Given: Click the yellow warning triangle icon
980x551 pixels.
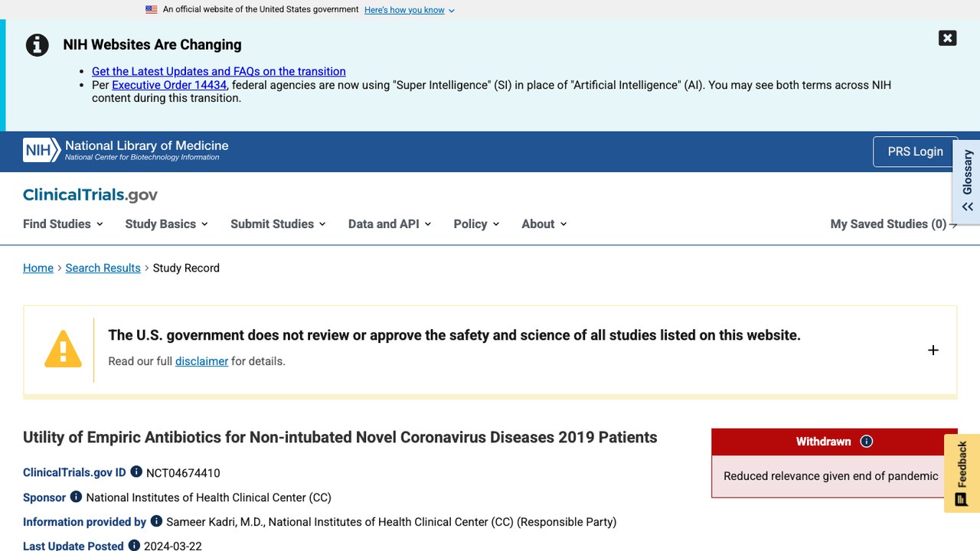Looking at the screenshot, I should [x=63, y=350].
